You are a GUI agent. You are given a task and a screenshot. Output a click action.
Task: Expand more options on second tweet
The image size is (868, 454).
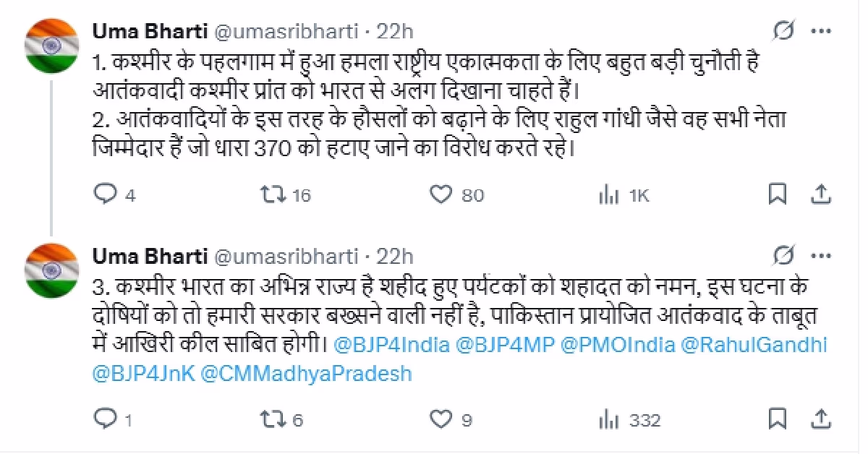tap(821, 256)
